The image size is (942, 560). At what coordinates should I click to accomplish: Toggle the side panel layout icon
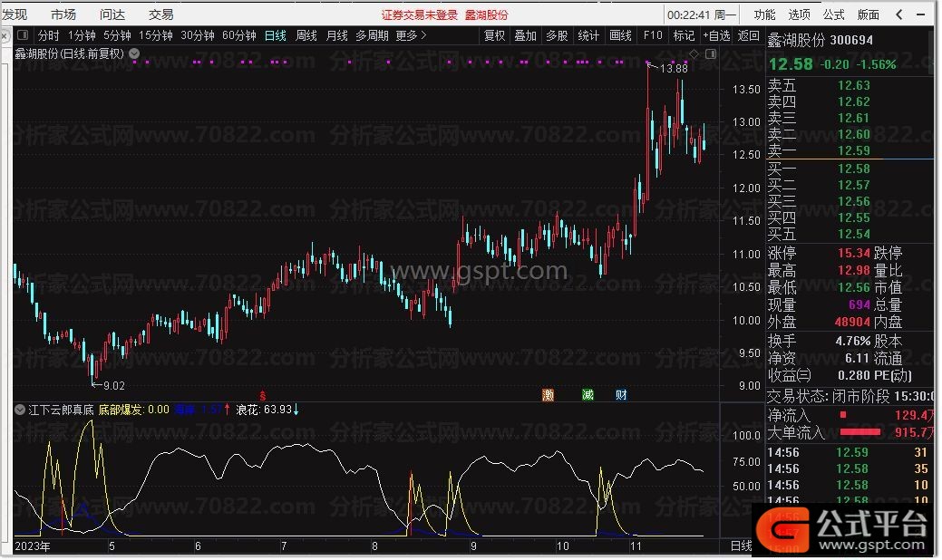point(23,34)
